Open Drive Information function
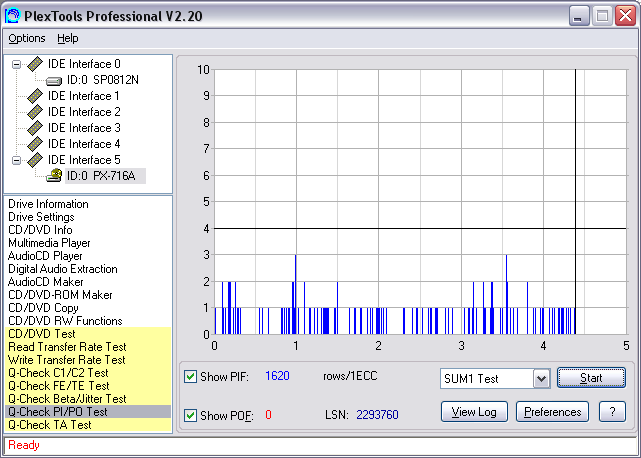 [48, 204]
